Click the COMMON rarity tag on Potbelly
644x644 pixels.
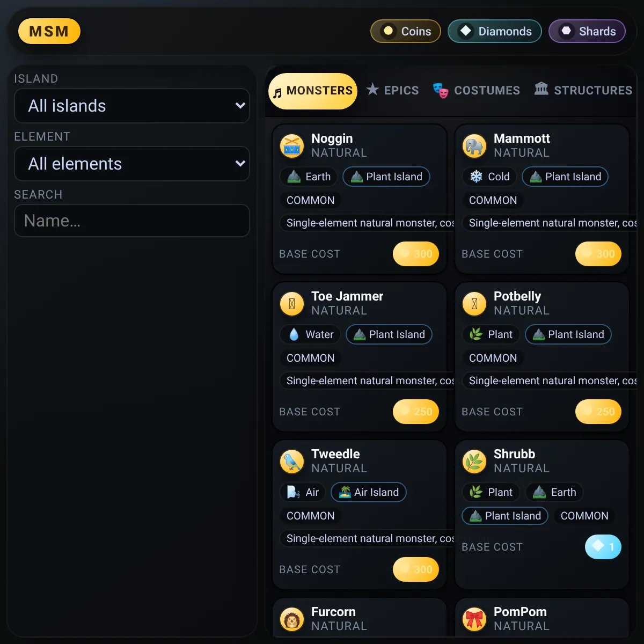coord(493,358)
